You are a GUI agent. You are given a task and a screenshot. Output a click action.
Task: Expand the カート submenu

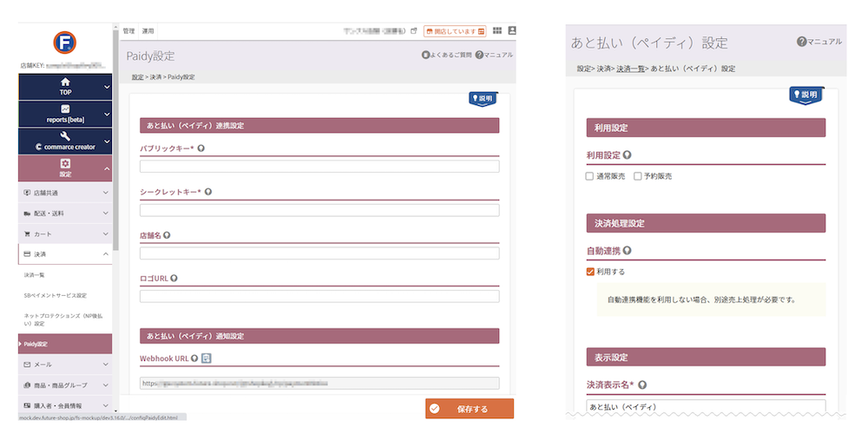[x=65, y=233]
